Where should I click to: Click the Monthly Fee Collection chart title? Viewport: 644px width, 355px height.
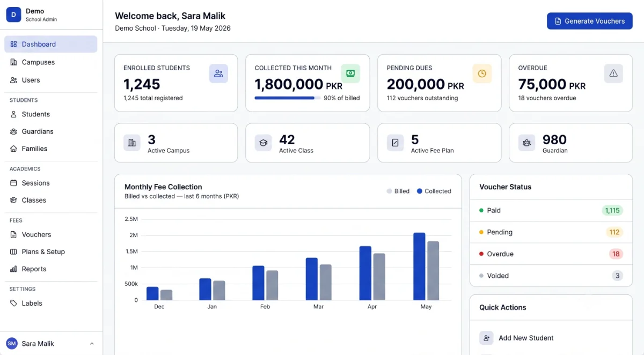163,187
